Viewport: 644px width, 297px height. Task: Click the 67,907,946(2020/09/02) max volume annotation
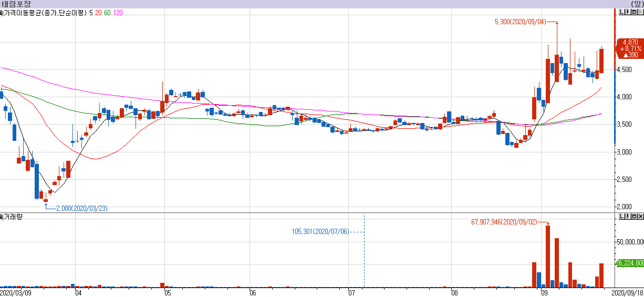[505, 222]
